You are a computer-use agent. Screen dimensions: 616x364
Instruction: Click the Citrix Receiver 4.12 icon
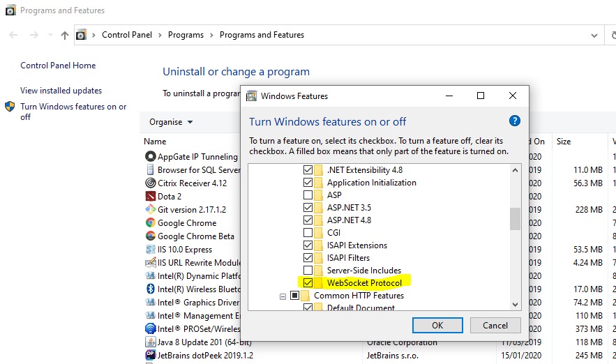[150, 183]
